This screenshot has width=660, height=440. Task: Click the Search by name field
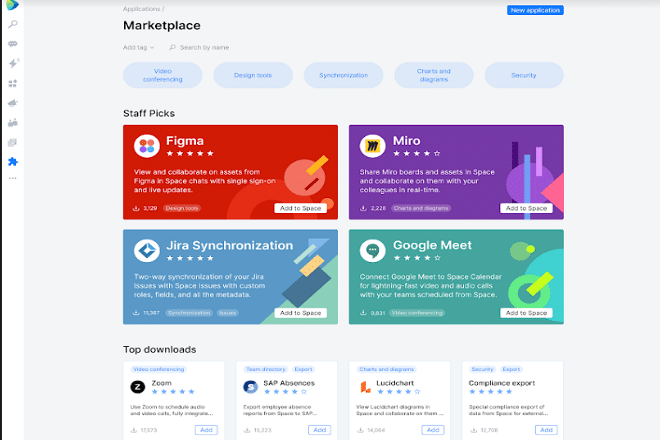(x=204, y=48)
